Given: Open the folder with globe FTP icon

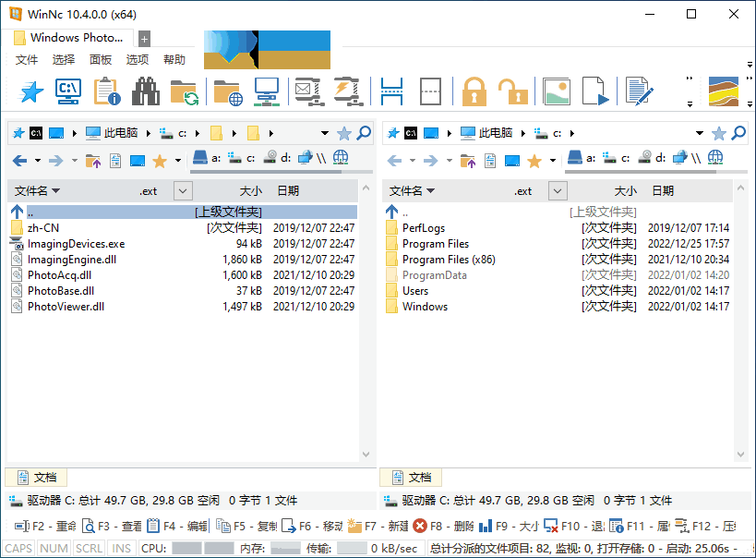Looking at the screenshot, I should click(228, 91).
